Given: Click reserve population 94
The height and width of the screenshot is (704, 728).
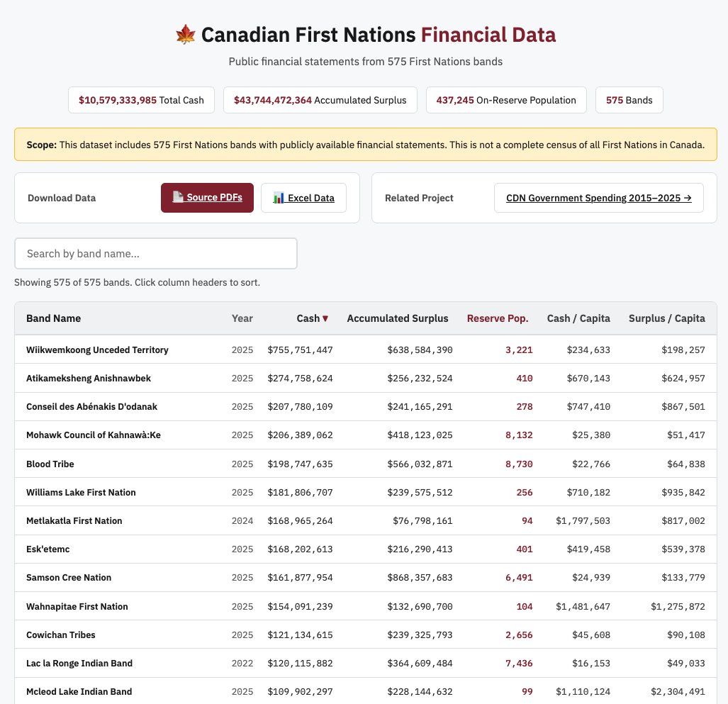Looking at the screenshot, I should click(527, 521).
